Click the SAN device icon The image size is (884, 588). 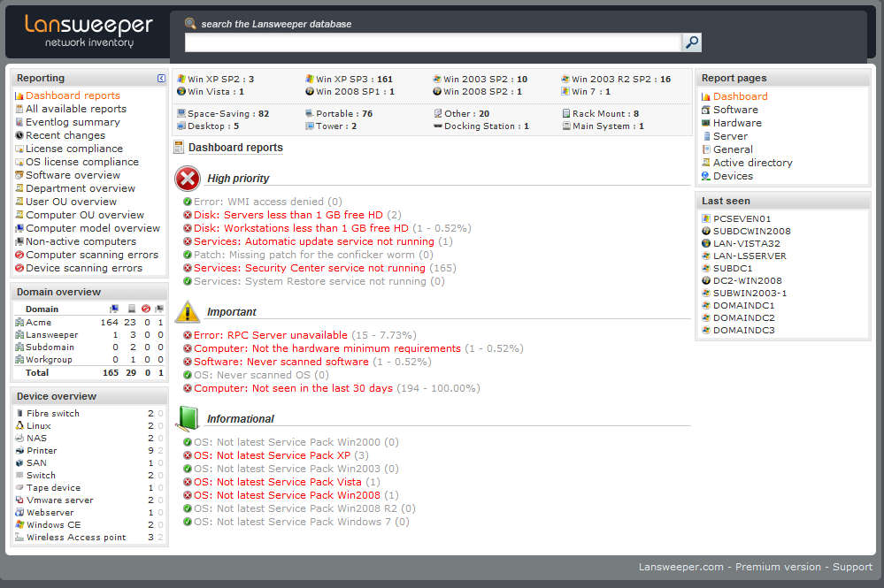[x=19, y=463]
